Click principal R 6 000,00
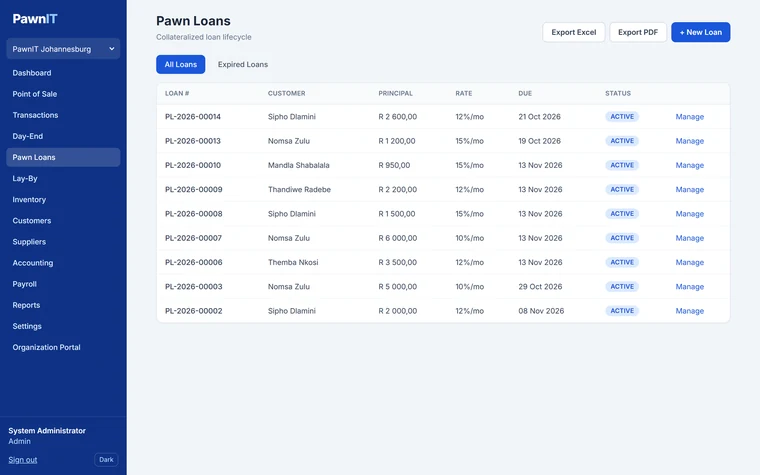 397,238
